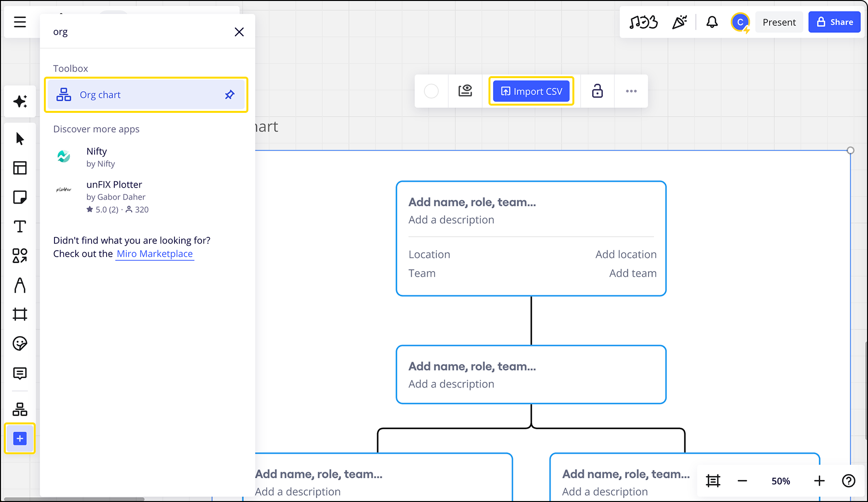The image size is (868, 502).
Task: Open the more apps plus button
Action: [20, 438]
